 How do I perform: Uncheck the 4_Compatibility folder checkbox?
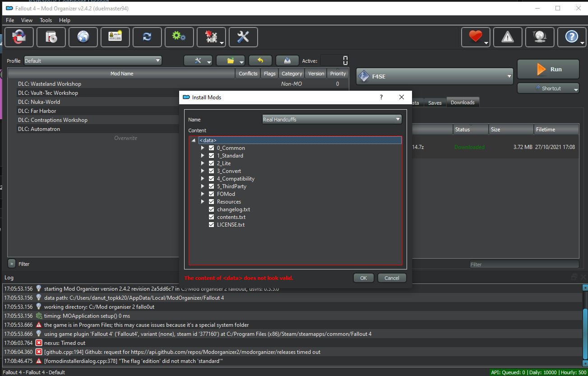pyautogui.click(x=212, y=179)
